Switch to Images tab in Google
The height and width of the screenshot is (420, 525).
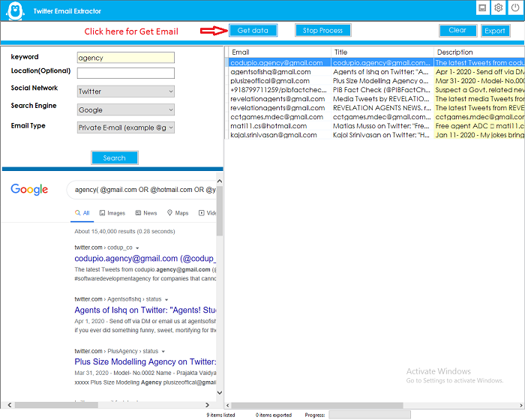pos(112,213)
